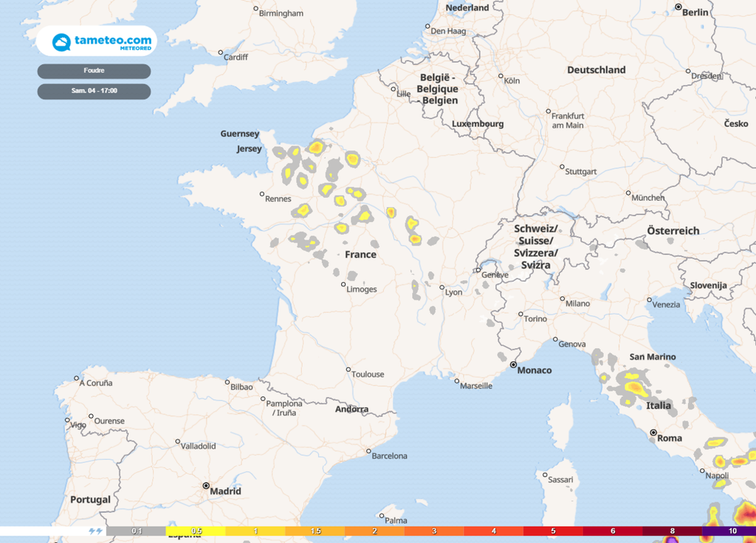Click the tameteo.com Meteored logo

tap(97, 41)
